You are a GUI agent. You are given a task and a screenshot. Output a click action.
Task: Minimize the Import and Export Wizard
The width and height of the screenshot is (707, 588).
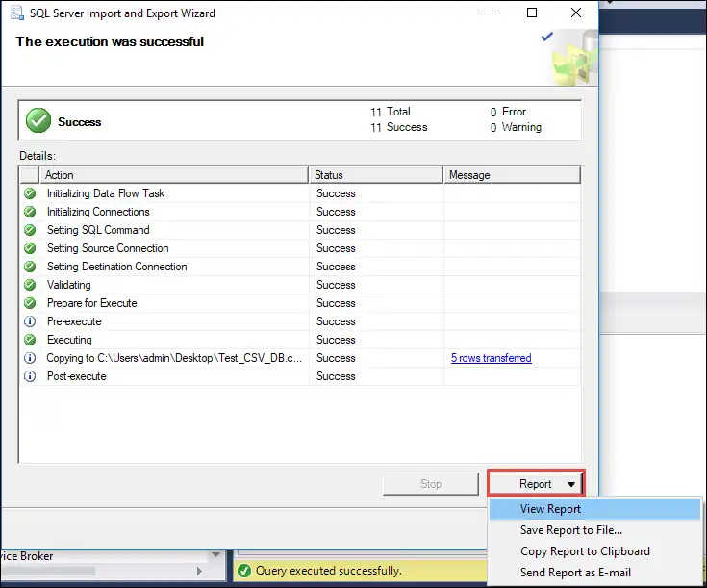click(x=489, y=13)
